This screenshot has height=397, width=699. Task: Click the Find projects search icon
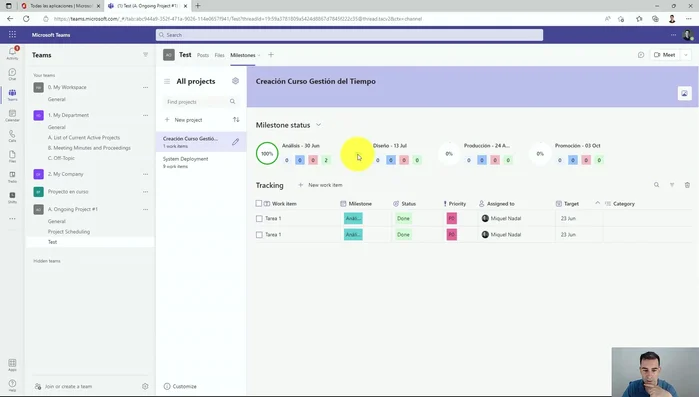click(x=232, y=102)
